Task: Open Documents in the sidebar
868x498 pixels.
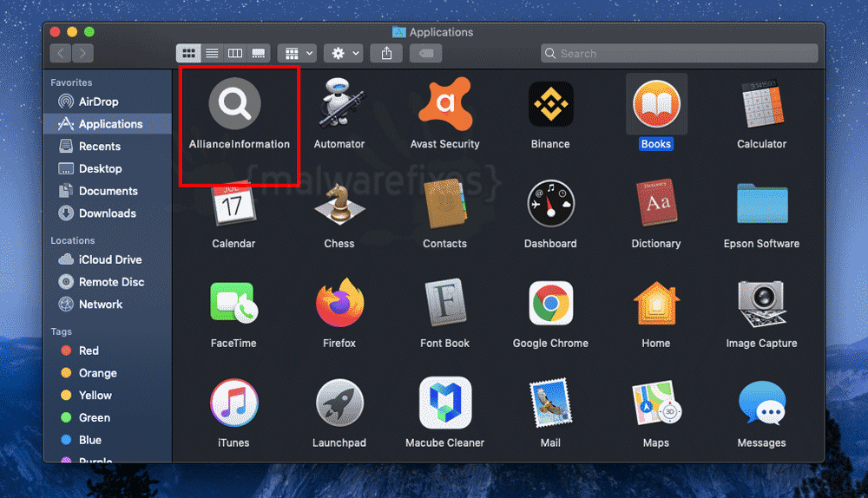Action: tap(108, 191)
